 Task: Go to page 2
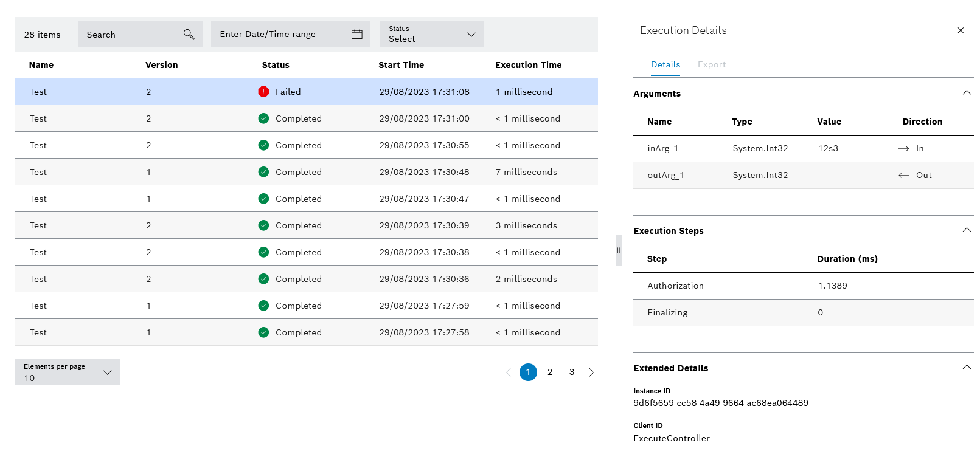(x=550, y=372)
